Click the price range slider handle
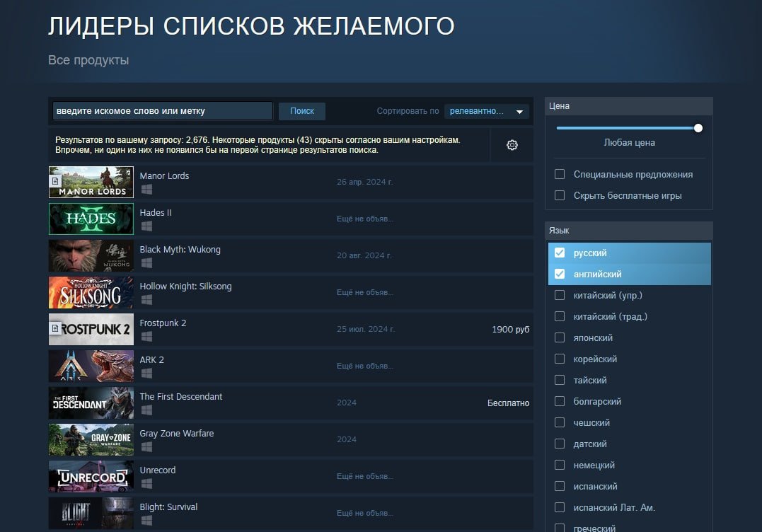Image resolution: width=762 pixels, height=532 pixels. coord(698,128)
